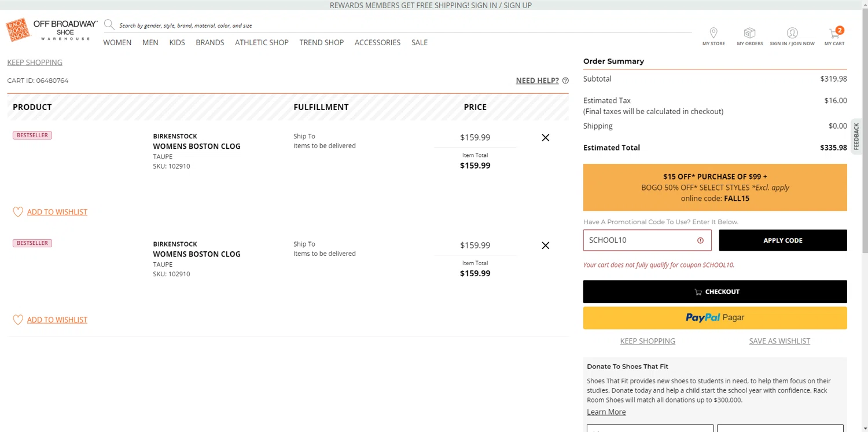Add second clog to wishlist link

click(57, 320)
